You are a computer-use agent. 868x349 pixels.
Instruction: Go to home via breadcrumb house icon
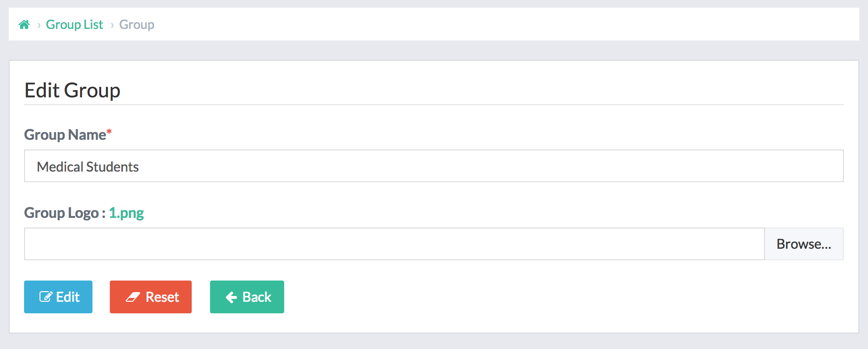coord(24,25)
